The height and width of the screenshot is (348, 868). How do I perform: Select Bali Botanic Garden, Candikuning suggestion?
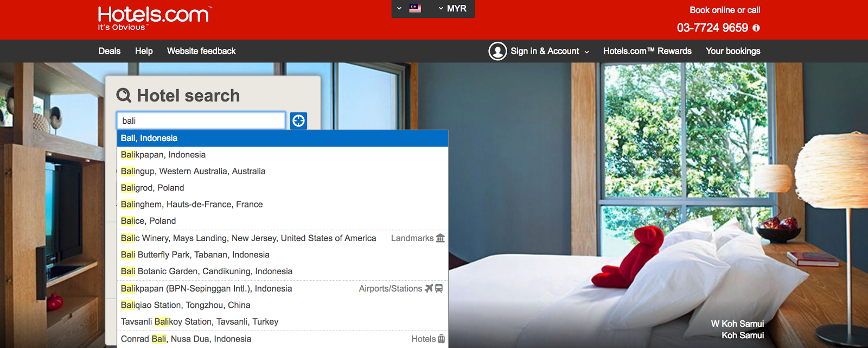point(283,271)
